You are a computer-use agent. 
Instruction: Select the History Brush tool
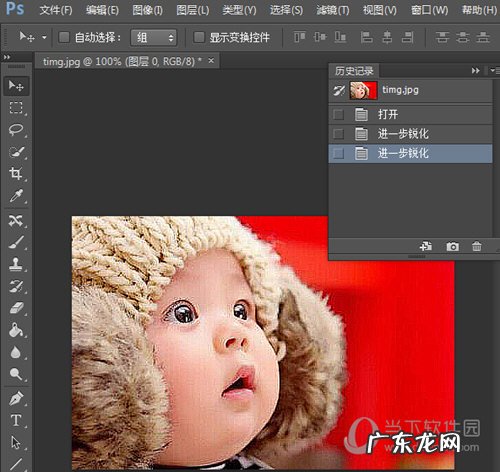click(x=16, y=286)
